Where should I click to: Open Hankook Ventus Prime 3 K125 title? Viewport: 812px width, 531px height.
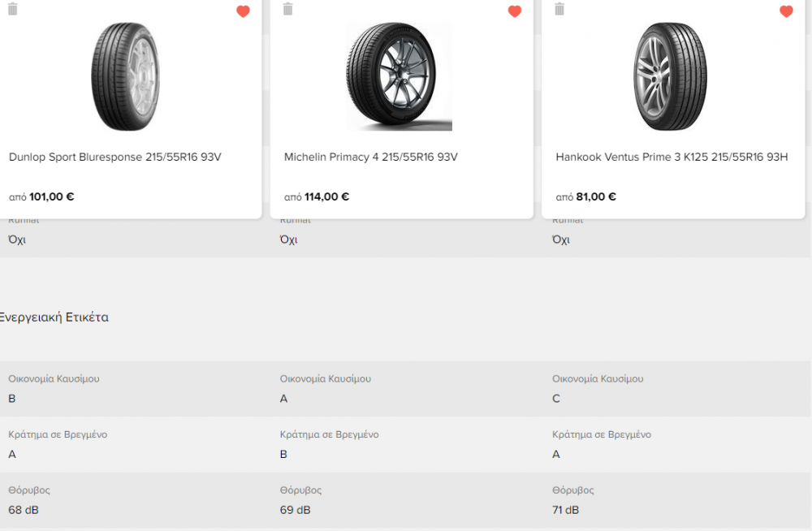click(x=672, y=157)
